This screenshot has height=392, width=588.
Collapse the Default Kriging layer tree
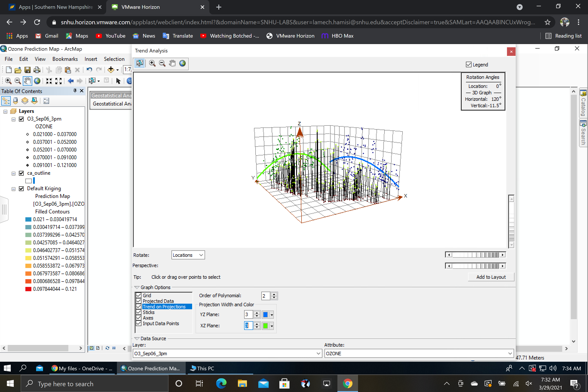(x=14, y=189)
